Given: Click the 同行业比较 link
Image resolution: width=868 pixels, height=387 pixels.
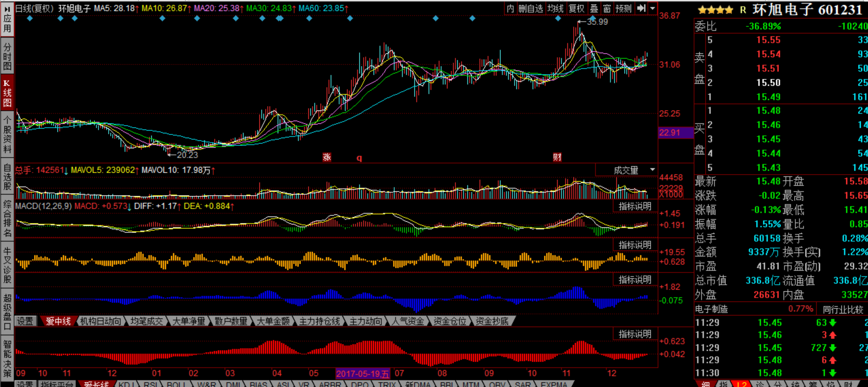Looking at the screenshot, I should coord(843,310).
